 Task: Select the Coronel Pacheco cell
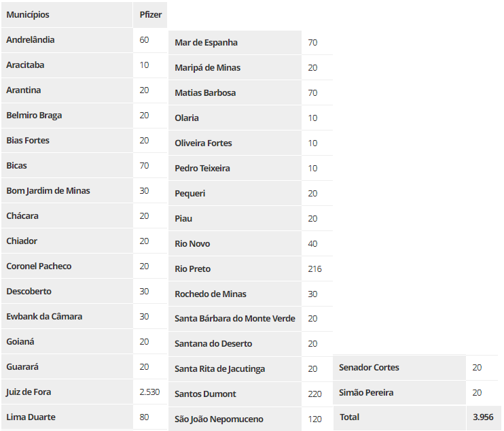point(67,266)
